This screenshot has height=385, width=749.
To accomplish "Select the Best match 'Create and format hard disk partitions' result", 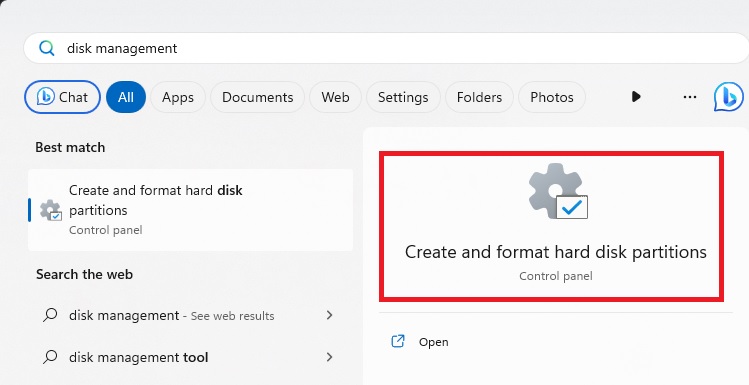I will coord(191,210).
